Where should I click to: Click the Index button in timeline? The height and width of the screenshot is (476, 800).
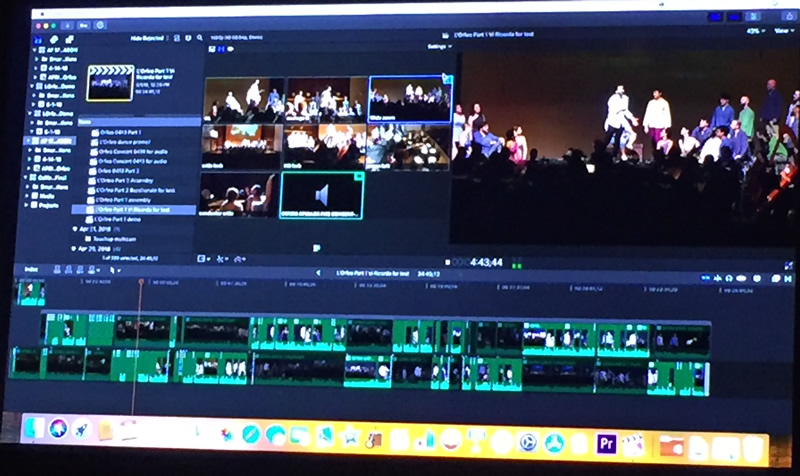pos(31,269)
